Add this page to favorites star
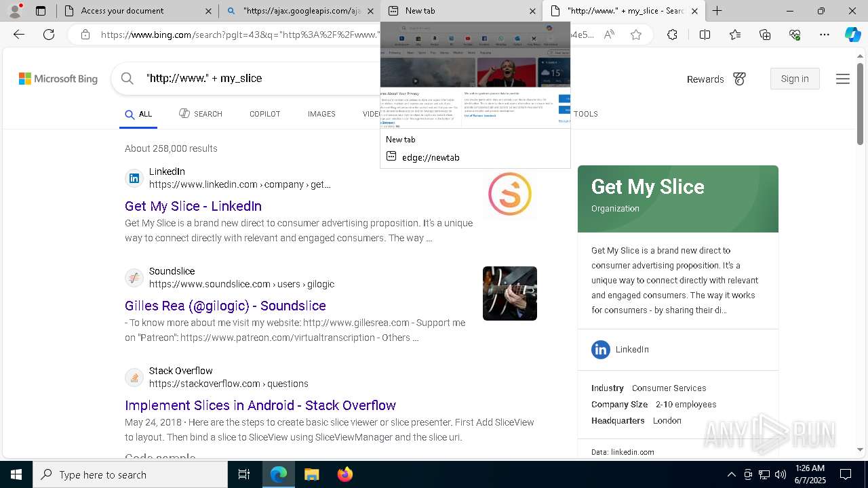The image size is (868, 488). coord(636,35)
